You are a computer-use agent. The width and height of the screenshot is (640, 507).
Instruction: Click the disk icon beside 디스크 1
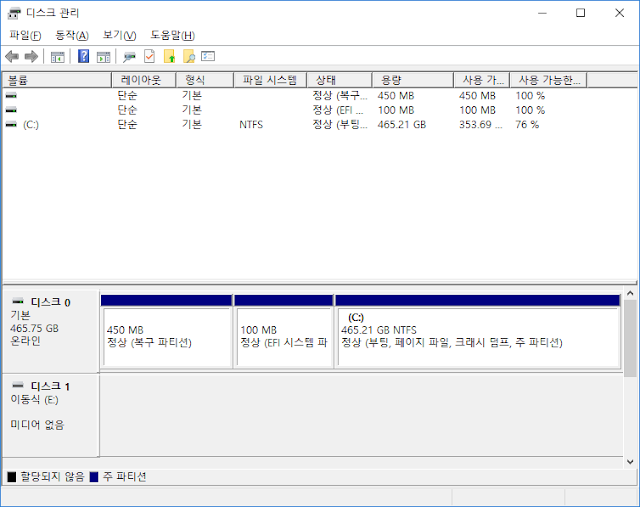coord(18,385)
